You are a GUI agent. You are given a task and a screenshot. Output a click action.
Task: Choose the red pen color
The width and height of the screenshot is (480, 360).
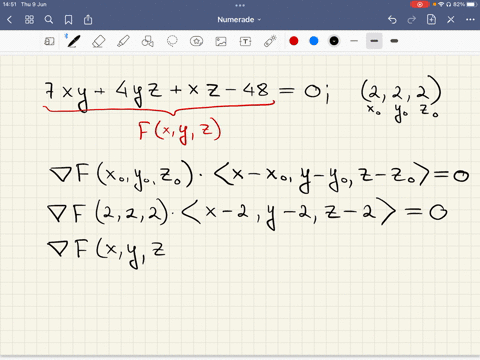294,41
